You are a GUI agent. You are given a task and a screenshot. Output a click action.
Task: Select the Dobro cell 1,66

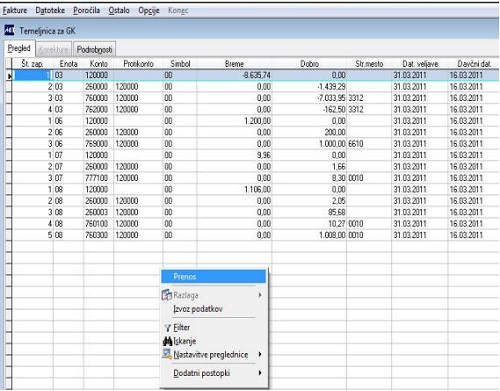(x=309, y=166)
